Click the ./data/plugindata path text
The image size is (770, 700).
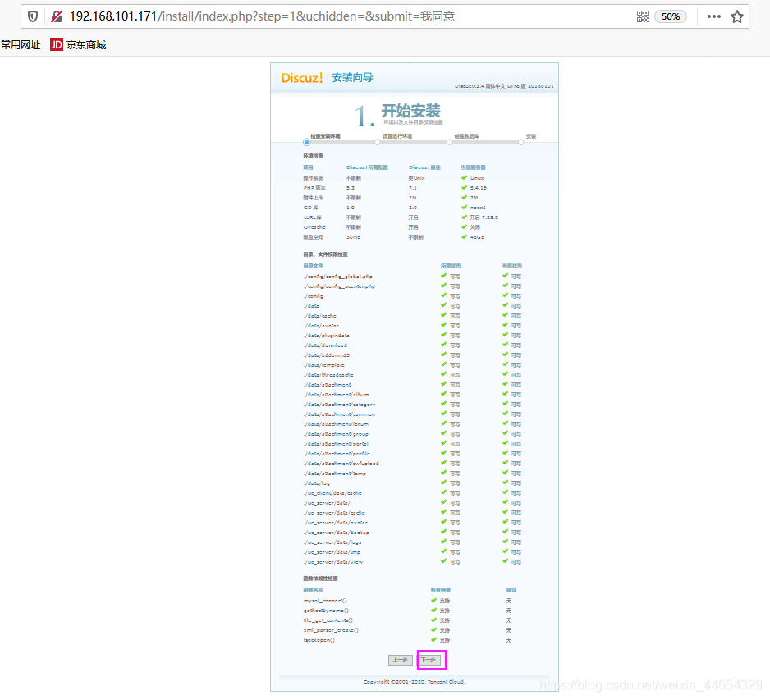[327, 336]
